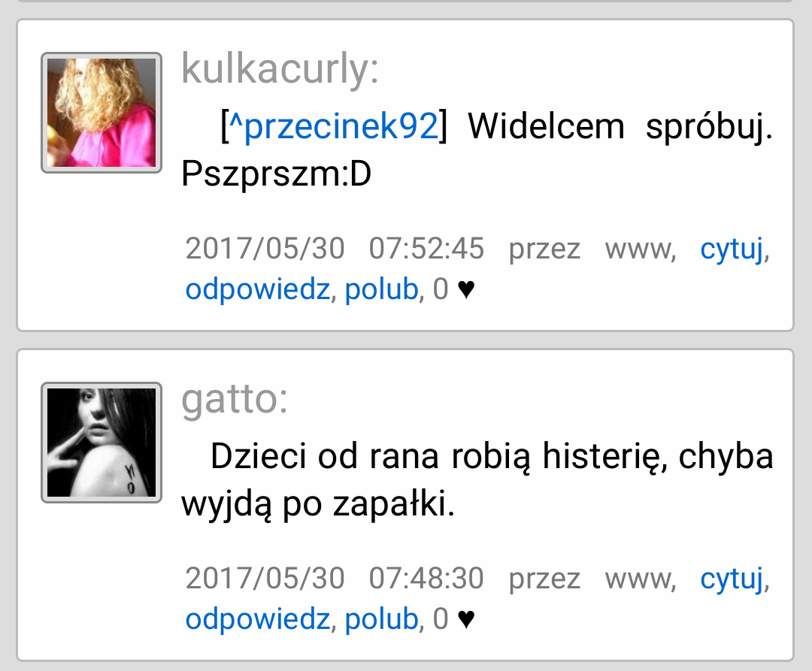
Task: Click cytuj on gatto's post
Action: click(732, 579)
